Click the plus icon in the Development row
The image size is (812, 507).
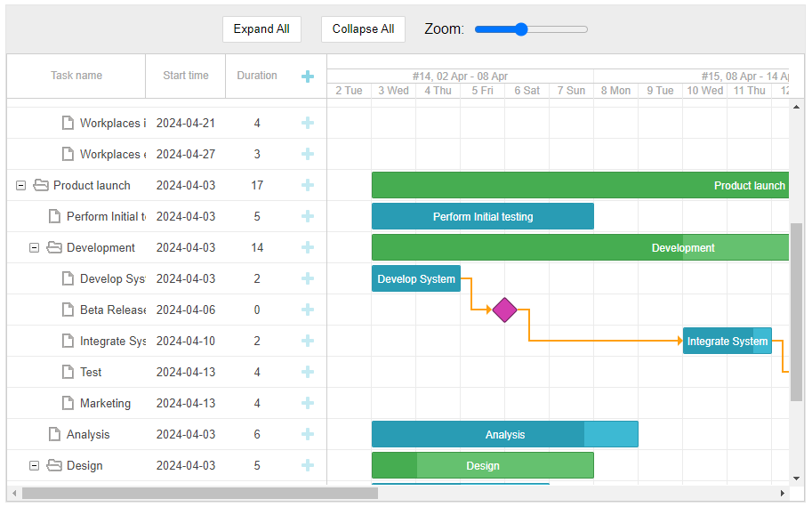tap(308, 247)
